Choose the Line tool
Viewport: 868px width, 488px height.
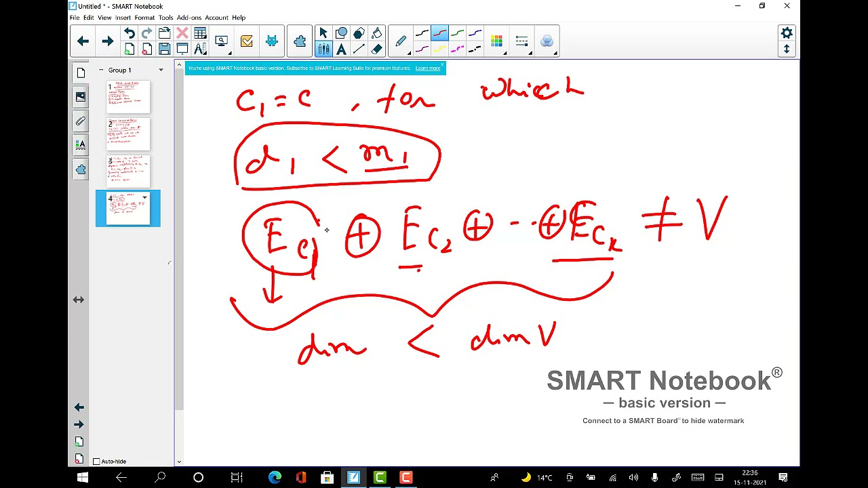point(359,49)
